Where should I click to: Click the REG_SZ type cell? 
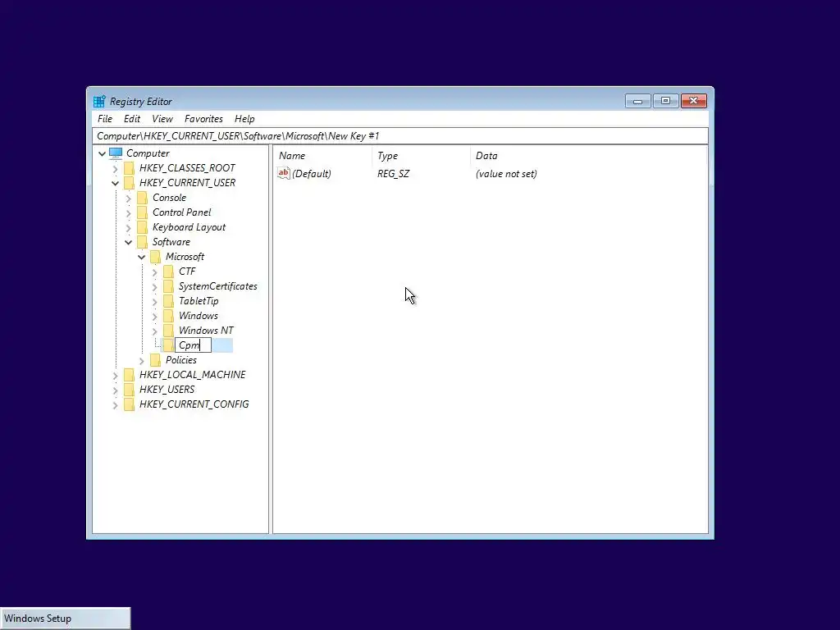click(393, 174)
